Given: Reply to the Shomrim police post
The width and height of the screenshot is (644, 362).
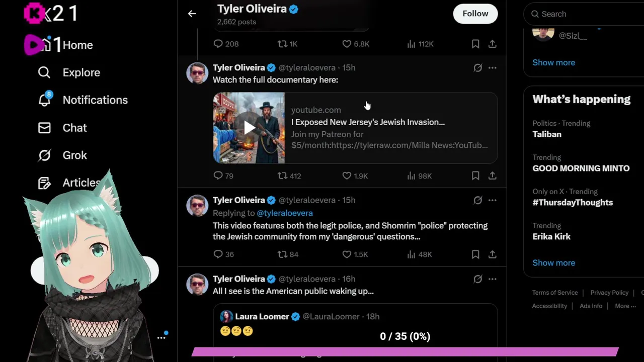Looking at the screenshot, I should (218, 254).
